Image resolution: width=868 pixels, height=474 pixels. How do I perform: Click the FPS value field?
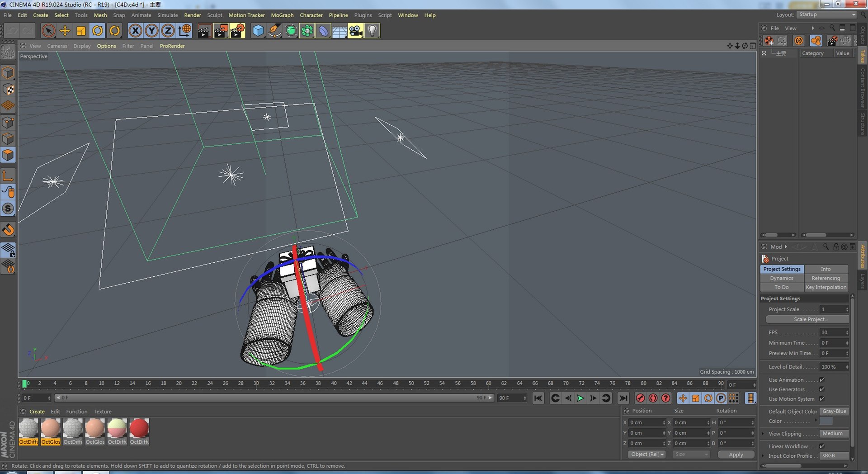835,332
